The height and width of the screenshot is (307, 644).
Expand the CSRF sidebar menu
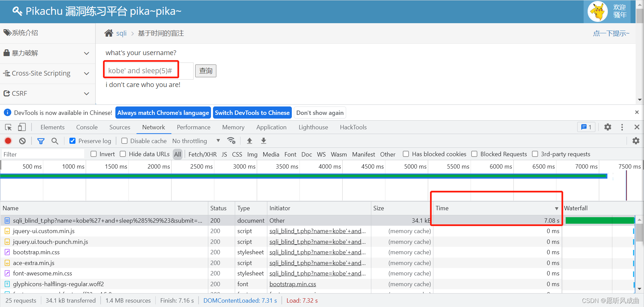(87, 93)
